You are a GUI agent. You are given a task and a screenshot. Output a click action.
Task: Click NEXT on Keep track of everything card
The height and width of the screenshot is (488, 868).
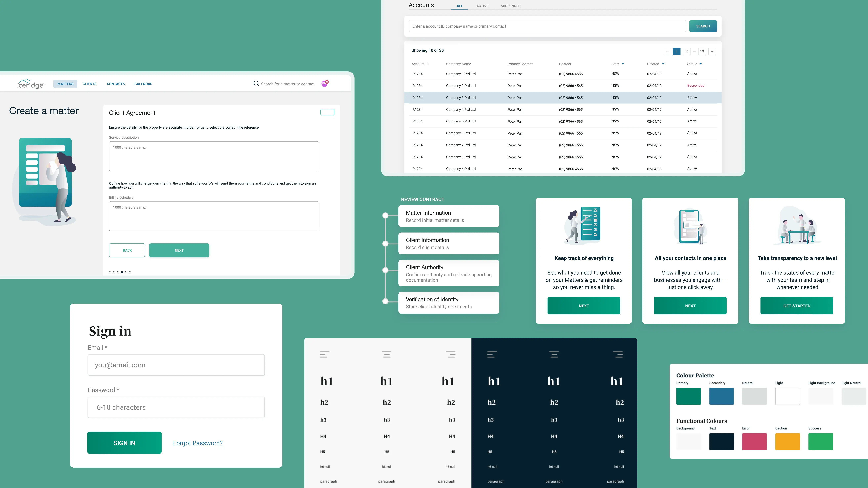tap(584, 306)
